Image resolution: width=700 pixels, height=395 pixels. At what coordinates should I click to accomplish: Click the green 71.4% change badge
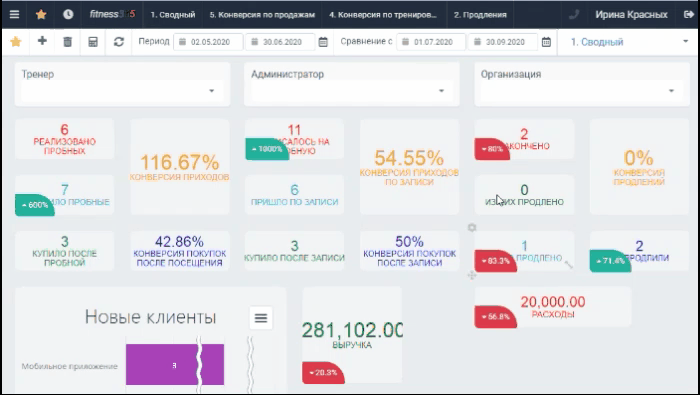click(x=610, y=261)
